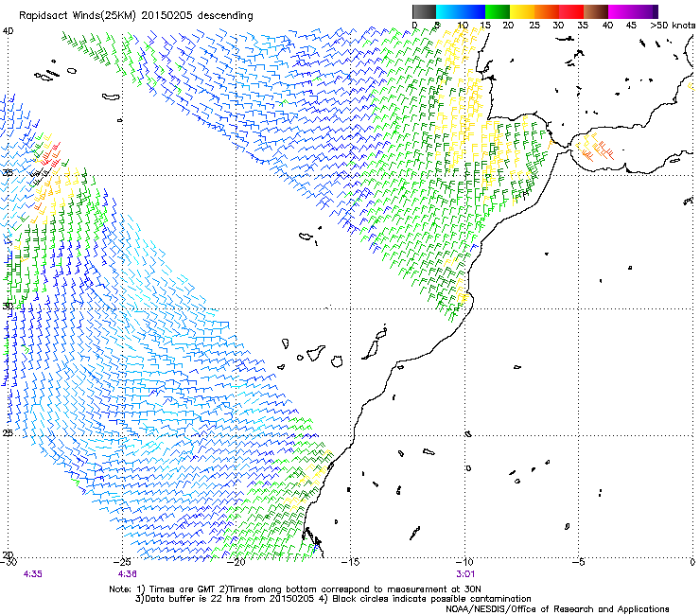Click the purple pass time '3:01'

coord(465,574)
